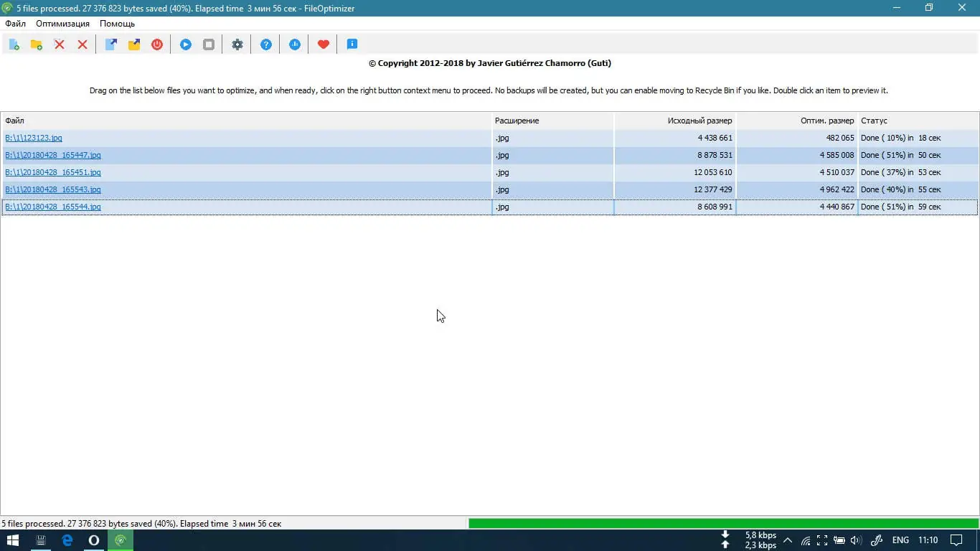Click the network speed kbps indicator
This screenshot has height=551, width=980.
[x=760, y=540]
